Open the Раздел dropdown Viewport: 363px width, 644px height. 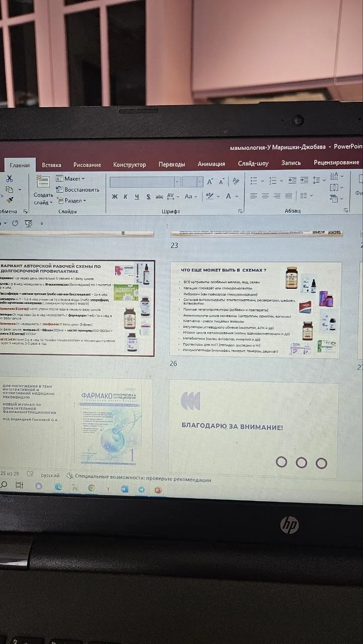pyautogui.click(x=71, y=200)
